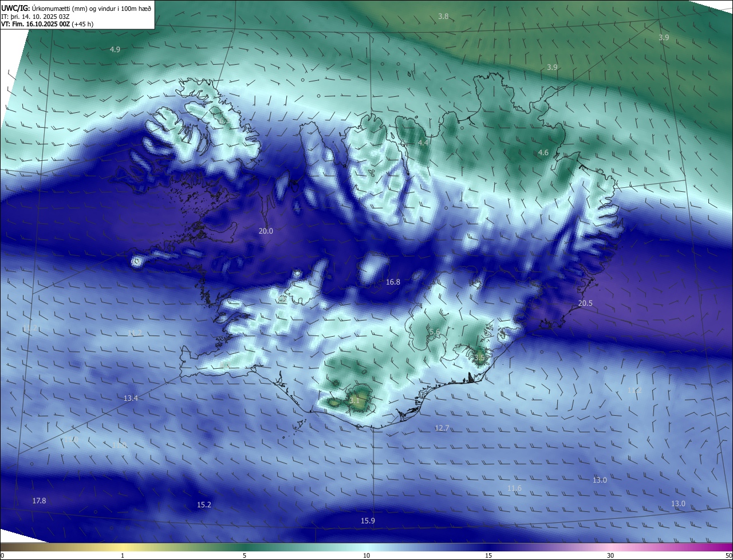Click the 5.6 value on the glacier
This screenshot has height=560, width=733.
pyautogui.click(x=435, y=332)
